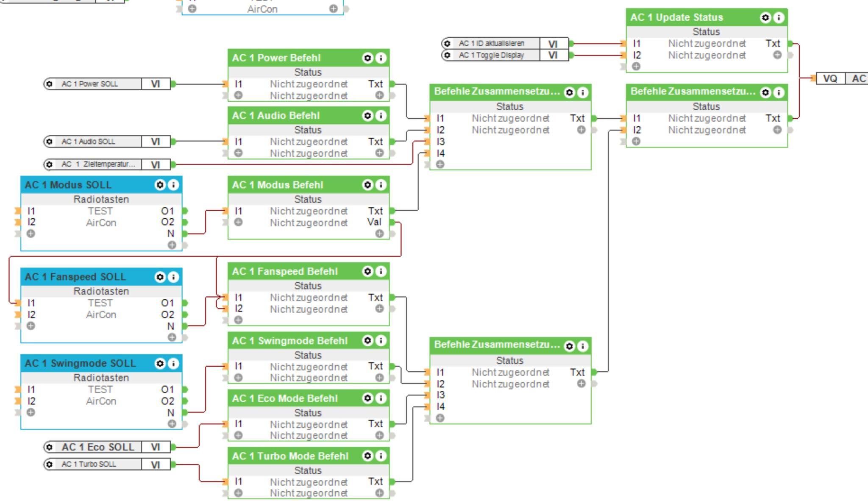
Task: Add input with plus under I4 of lower Befehle Zusammensetzung
Action: pyautogui.click(x=440, y=418)
